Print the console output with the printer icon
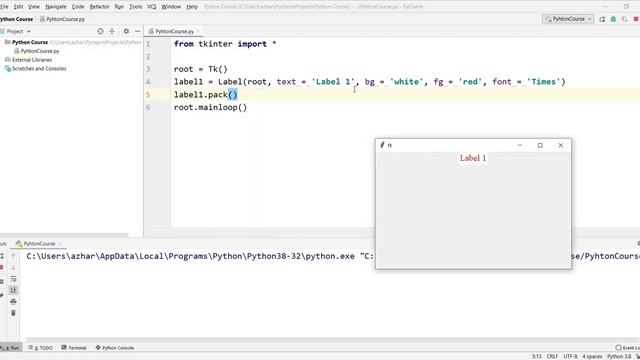Image resolution: width=640 pixels, height=360 pixels. tap(13, 302)
